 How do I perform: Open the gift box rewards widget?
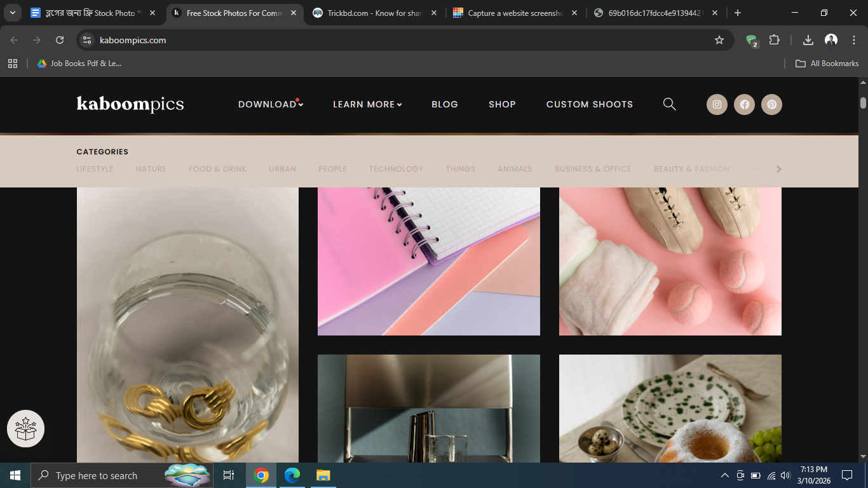[x=25, y=428]
